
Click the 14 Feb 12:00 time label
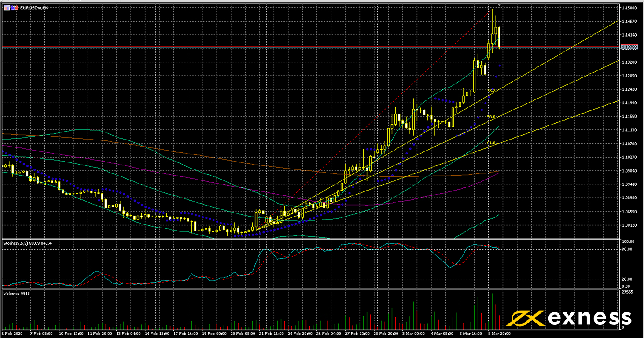(x=157, y=334)
